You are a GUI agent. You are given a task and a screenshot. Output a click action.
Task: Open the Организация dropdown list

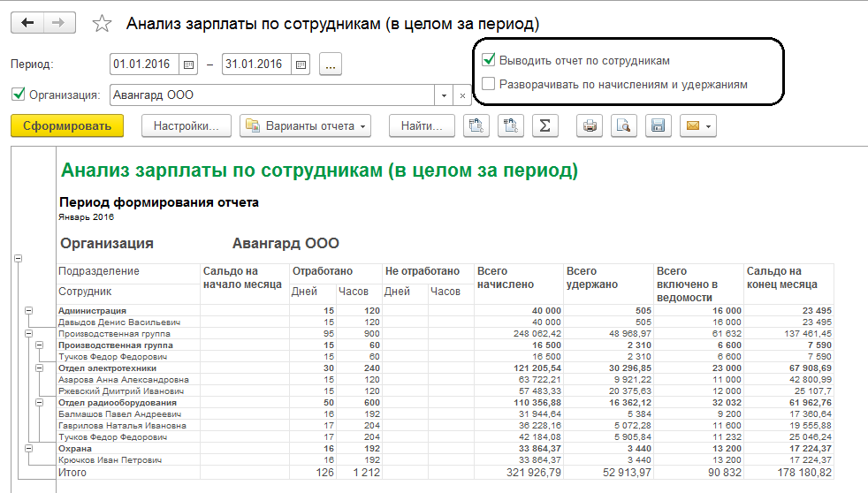445,95
